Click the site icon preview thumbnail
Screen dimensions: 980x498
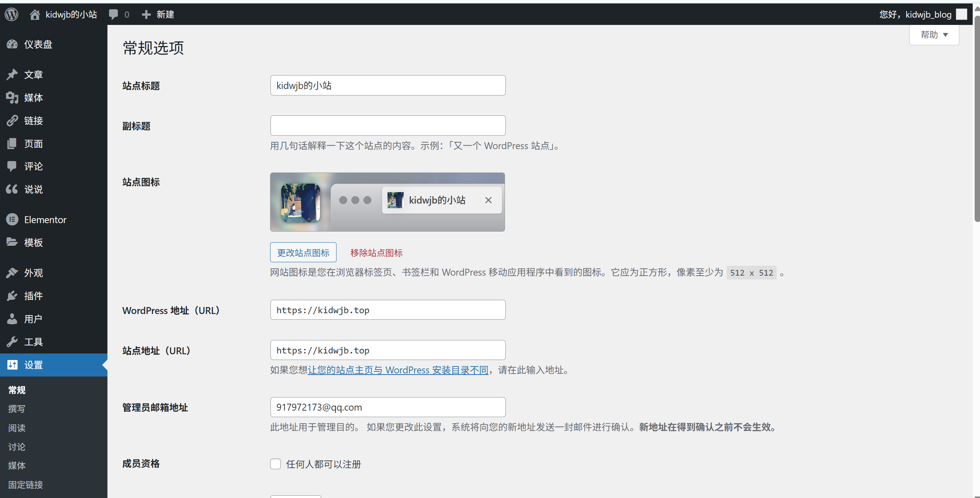pos(301,202)
